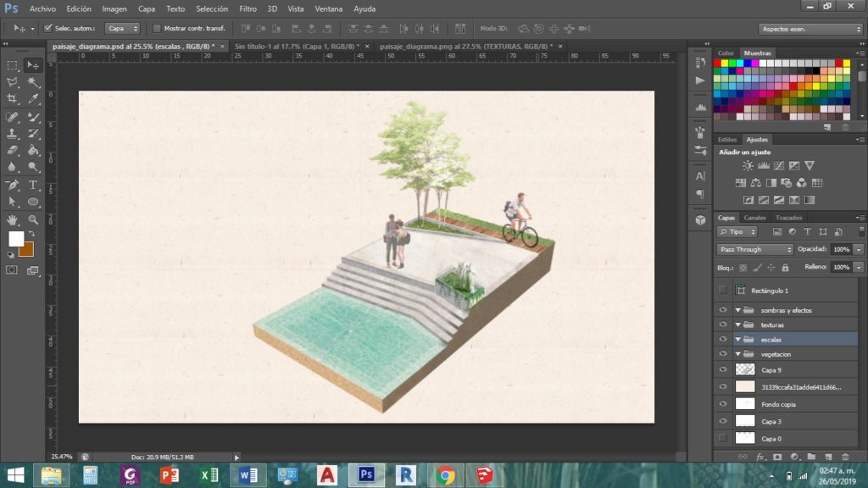This screenshot has height=488, width=868.
Task: Select the Eyedropper tool
Action: pyautogui.click(x=33, y=99)
